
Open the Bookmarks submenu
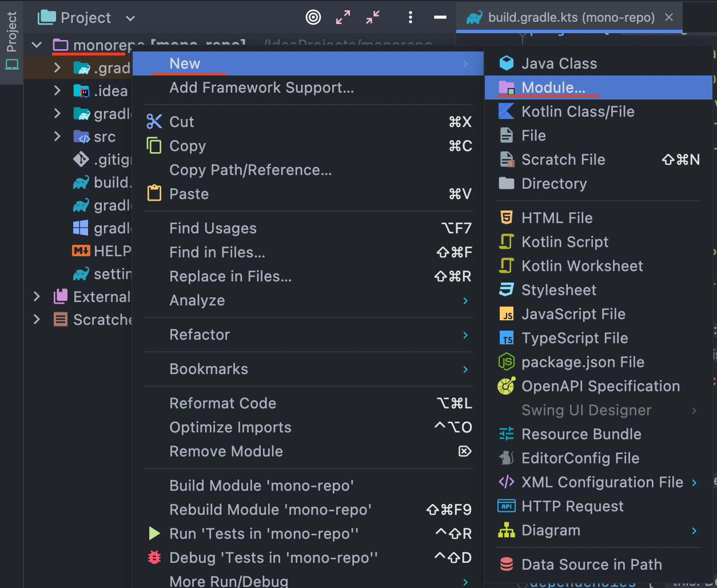coord(308,369)
